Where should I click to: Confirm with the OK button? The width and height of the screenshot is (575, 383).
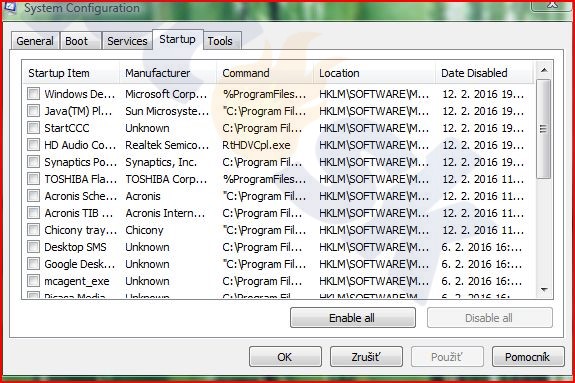tap(285, 357)
